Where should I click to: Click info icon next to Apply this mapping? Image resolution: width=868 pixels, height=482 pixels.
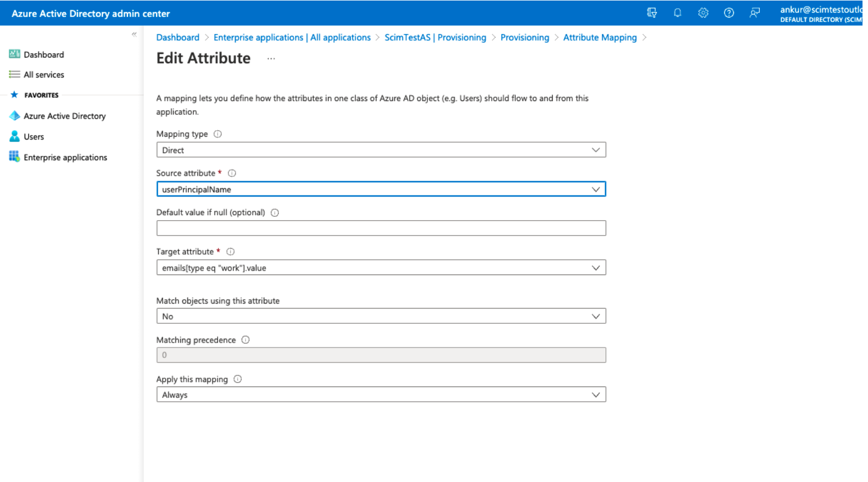point(237,379)
